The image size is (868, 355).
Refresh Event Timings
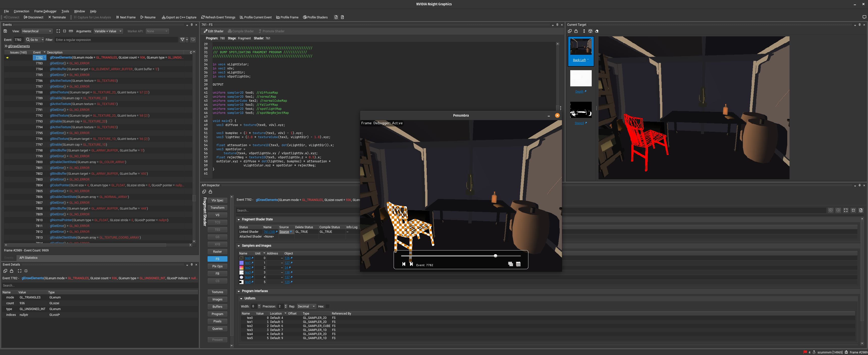(x=218, y=17)
